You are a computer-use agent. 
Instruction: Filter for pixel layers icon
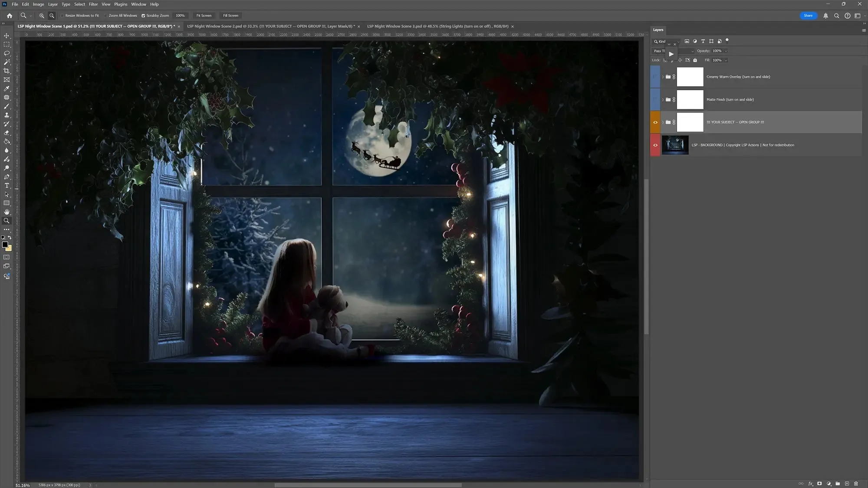[687, 41]
